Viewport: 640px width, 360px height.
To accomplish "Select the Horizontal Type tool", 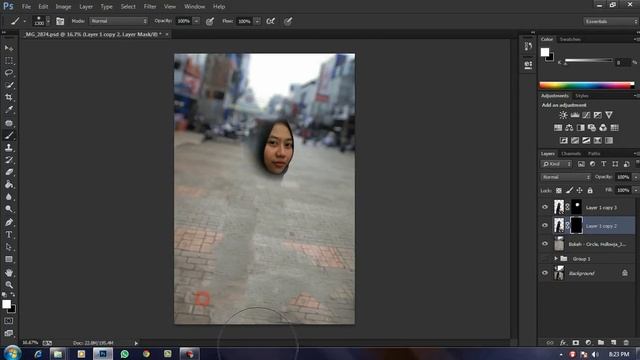I will [9, 235].
